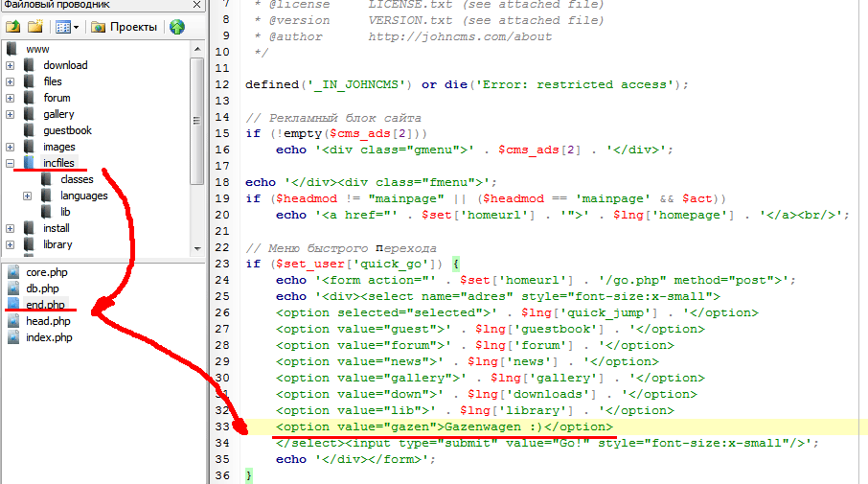
Task: Click line number 23 in the gutter
Action: point(222,265)
